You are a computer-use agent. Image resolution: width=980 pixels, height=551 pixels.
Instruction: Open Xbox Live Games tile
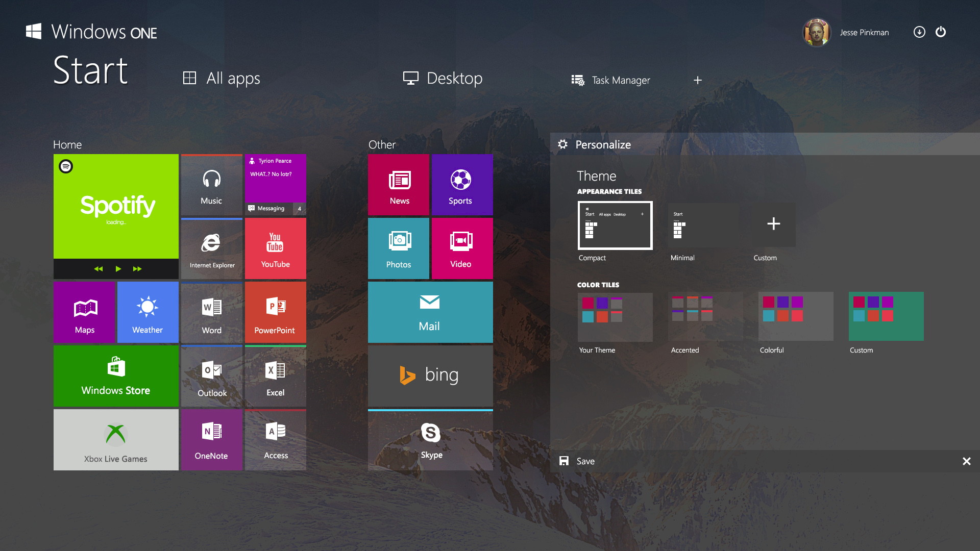116,440
